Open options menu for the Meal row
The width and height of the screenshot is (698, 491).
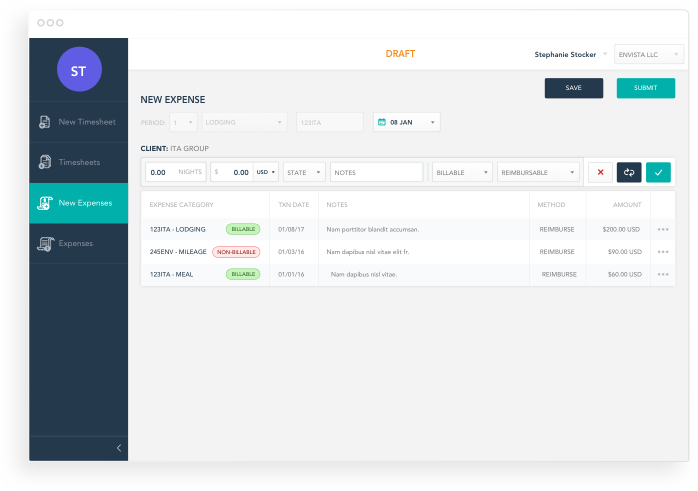(x=663, y=274)
